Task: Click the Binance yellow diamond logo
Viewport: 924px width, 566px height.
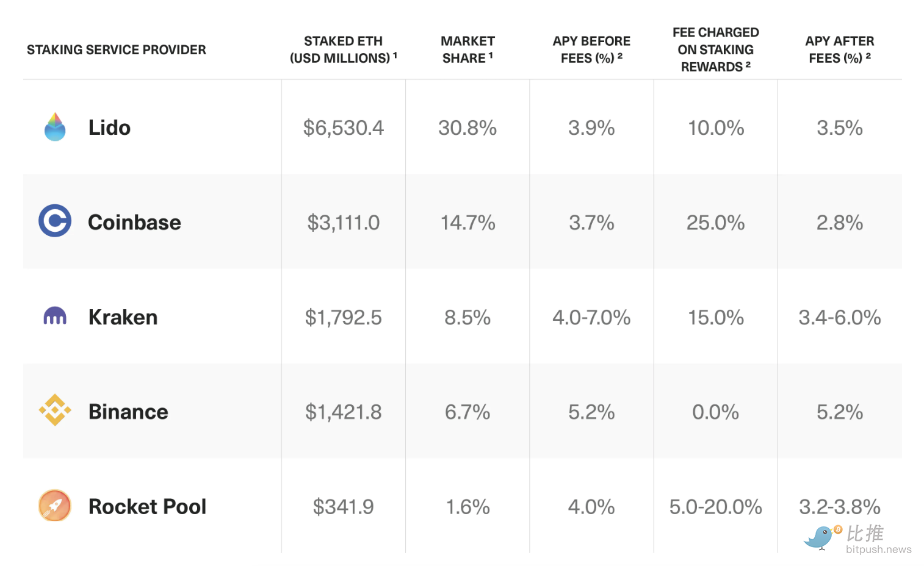Action: [55, 410]
